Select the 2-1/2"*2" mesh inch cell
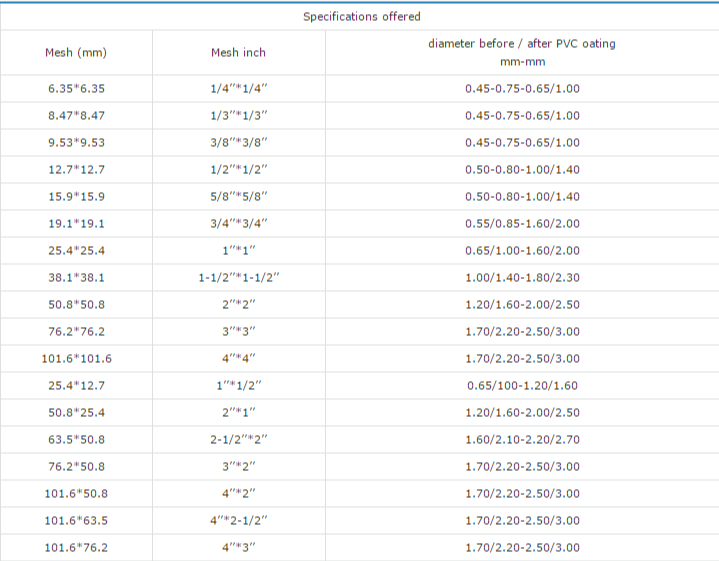The height and width of the screenshot is (561, 719). pyautogui.click(x=238, y=439)
